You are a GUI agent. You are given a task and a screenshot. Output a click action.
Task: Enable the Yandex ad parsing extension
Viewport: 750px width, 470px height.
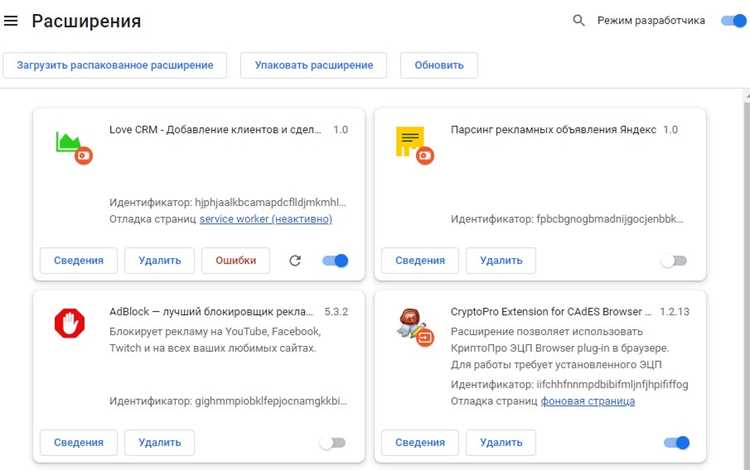click(674, 261)
